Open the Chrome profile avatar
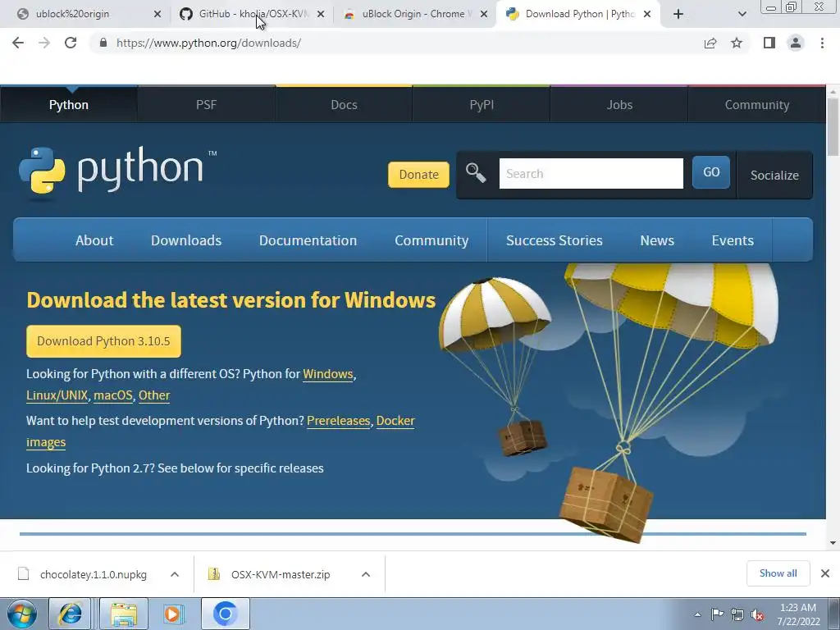The width and height of the screenshot is (840, 630). point(796,43)
